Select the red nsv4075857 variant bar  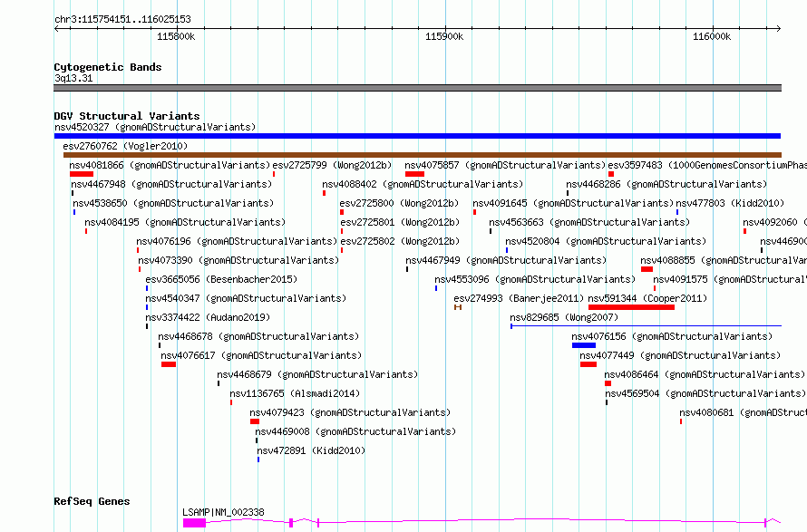tap(414, 174)
